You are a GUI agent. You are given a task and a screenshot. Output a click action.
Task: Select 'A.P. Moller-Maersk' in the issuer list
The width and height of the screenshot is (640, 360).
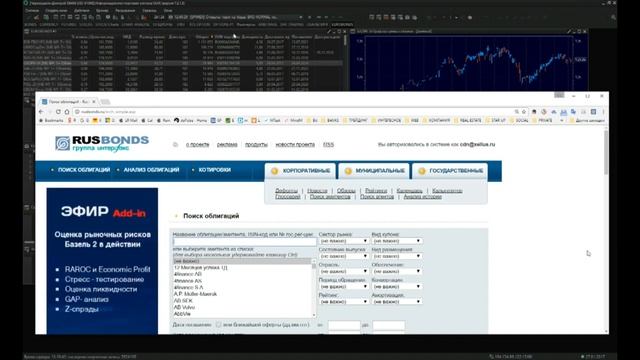(x=242, y=294)
